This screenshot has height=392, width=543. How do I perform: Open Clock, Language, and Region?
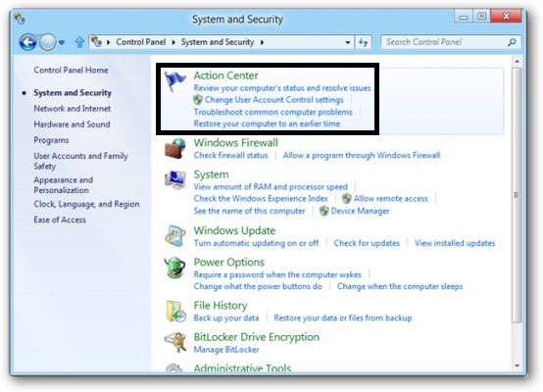coord(86,204)
